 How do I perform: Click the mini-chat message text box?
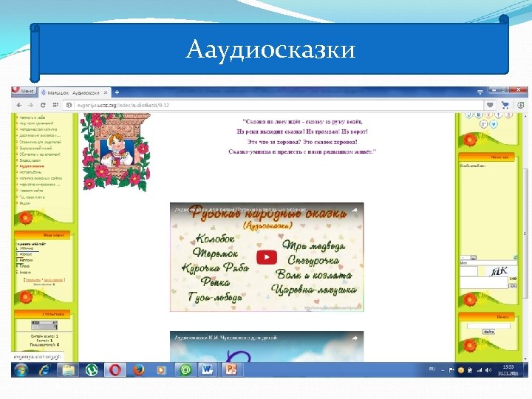[x=483, y=282]
